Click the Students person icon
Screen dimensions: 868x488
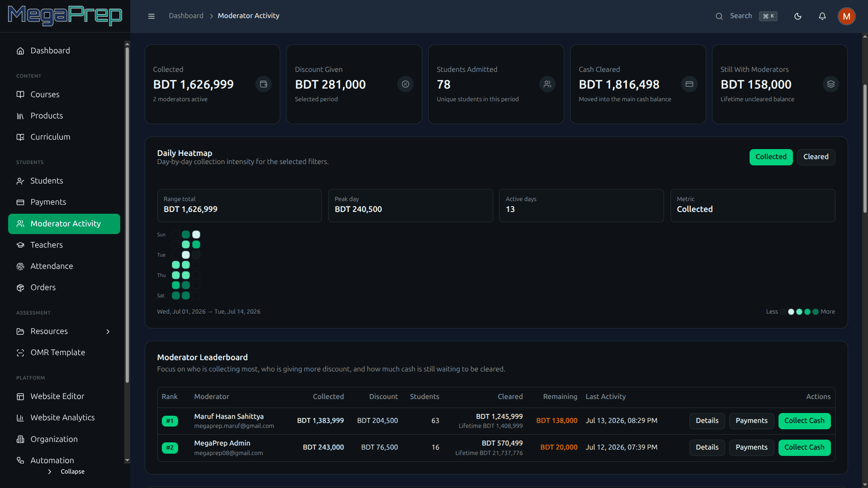[x=20, y=181]
